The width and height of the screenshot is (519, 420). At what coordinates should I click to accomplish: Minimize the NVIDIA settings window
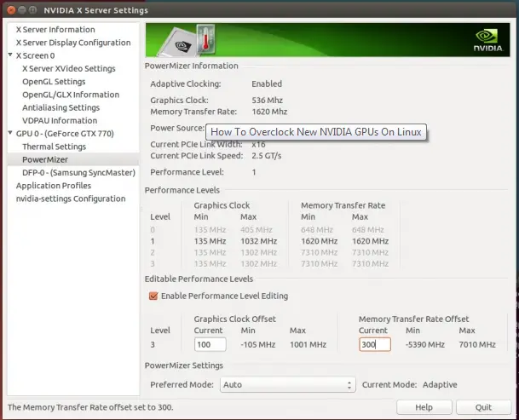pos(22,10)
